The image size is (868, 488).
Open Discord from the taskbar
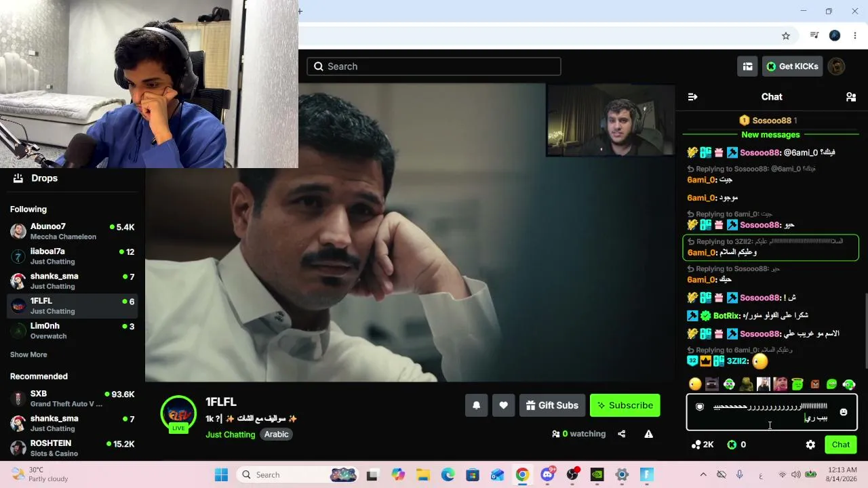547,474
